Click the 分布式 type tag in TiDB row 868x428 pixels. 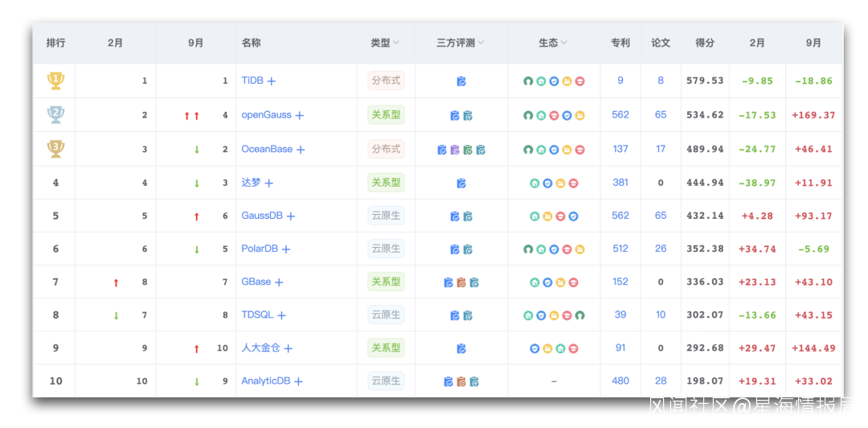(x=385, y=80)
